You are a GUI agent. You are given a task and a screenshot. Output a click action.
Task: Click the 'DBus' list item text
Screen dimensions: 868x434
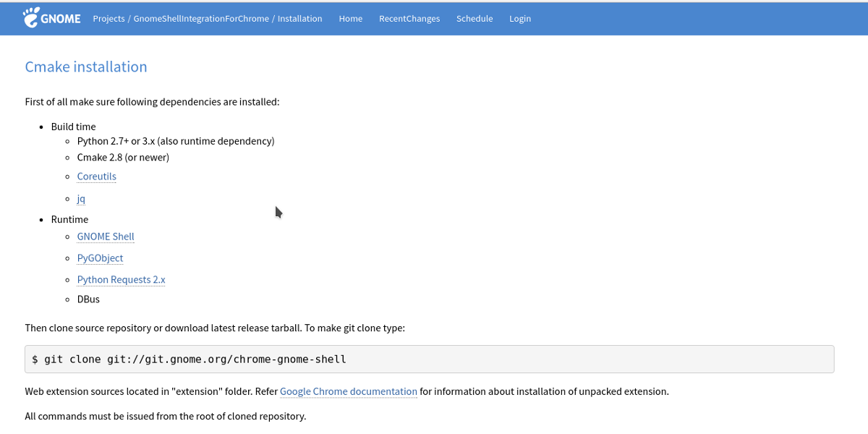[88, 299]
